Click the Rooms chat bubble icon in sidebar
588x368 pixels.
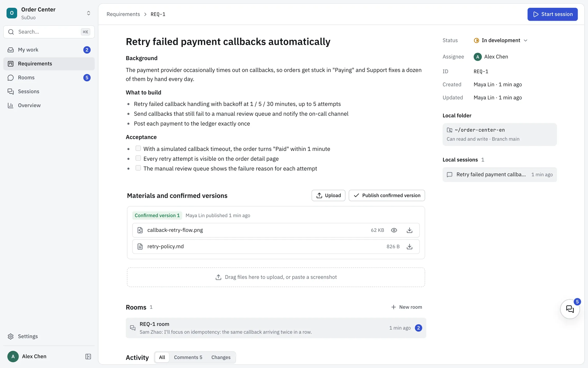point(11,77)
